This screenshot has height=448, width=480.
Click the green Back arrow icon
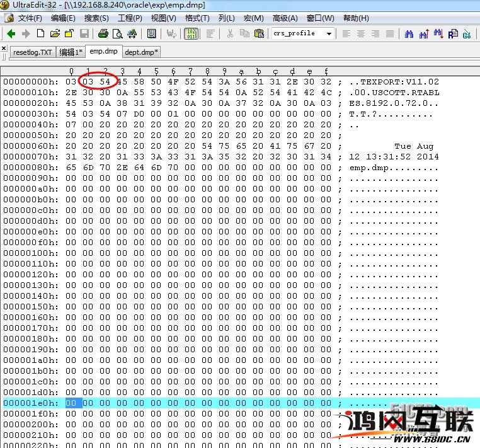pos(11,33)
